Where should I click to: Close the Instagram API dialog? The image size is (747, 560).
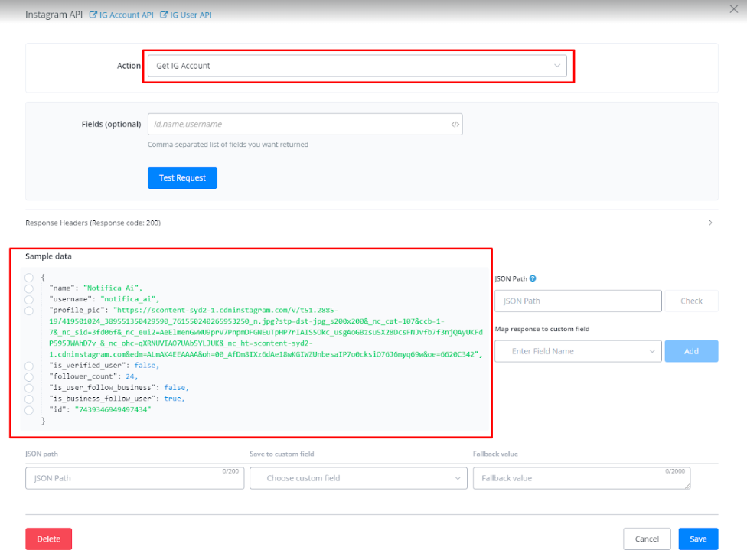[736, 8]
